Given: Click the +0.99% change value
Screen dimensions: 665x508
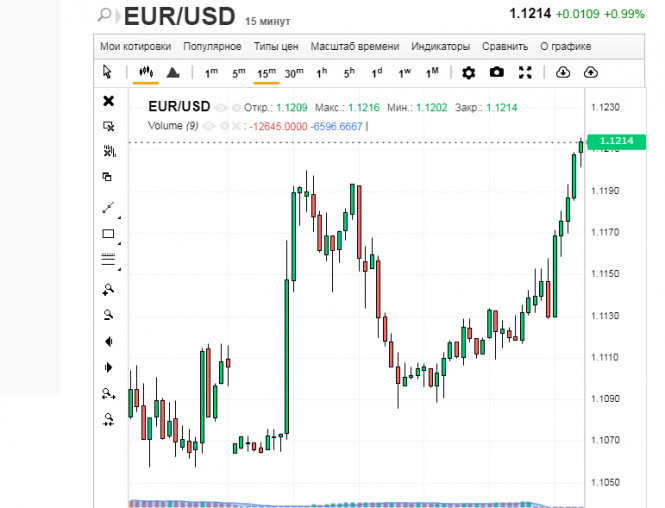Looking at the screenshot, I should [624, 14].
